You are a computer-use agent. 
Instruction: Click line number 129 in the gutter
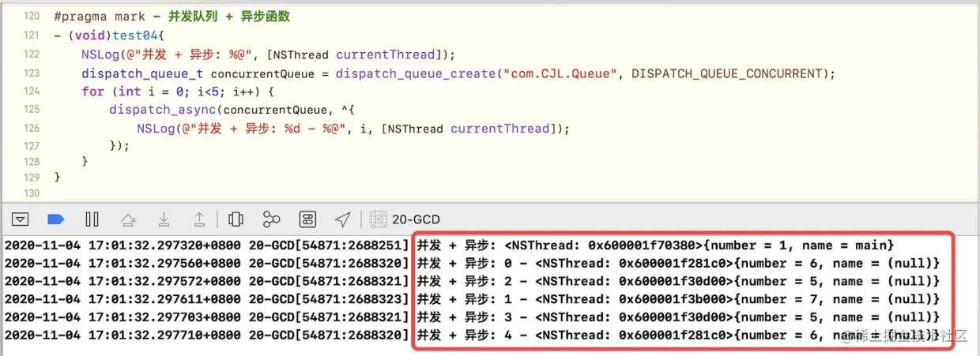31,177
